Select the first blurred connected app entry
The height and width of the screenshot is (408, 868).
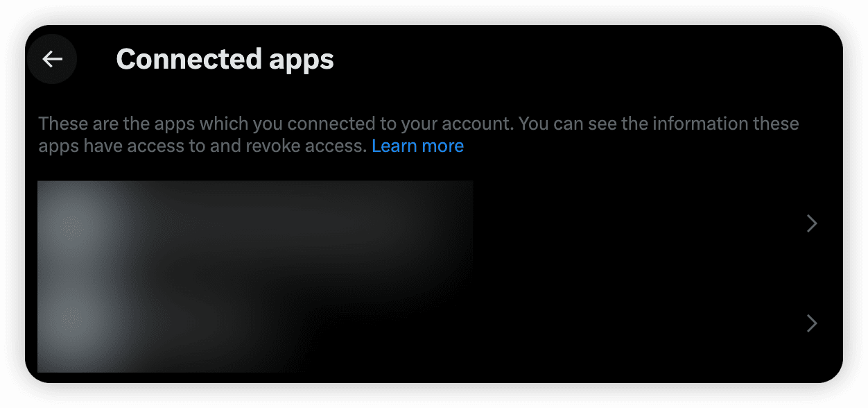(x=434, y=223)
